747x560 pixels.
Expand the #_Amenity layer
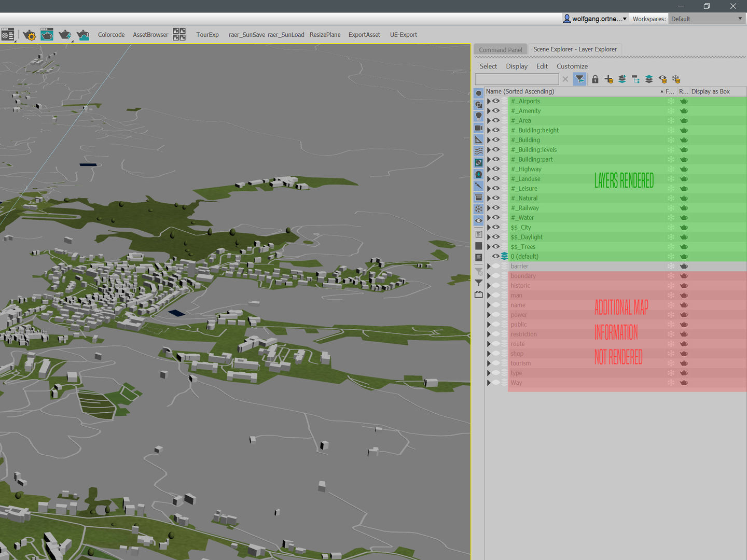click(x=489, y=111)
